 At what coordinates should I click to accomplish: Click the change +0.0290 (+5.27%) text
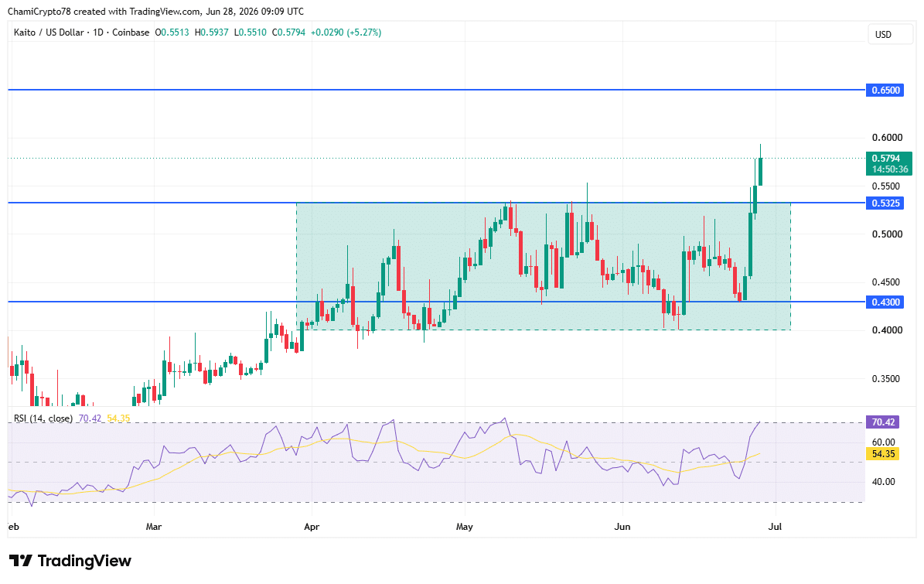346,32
